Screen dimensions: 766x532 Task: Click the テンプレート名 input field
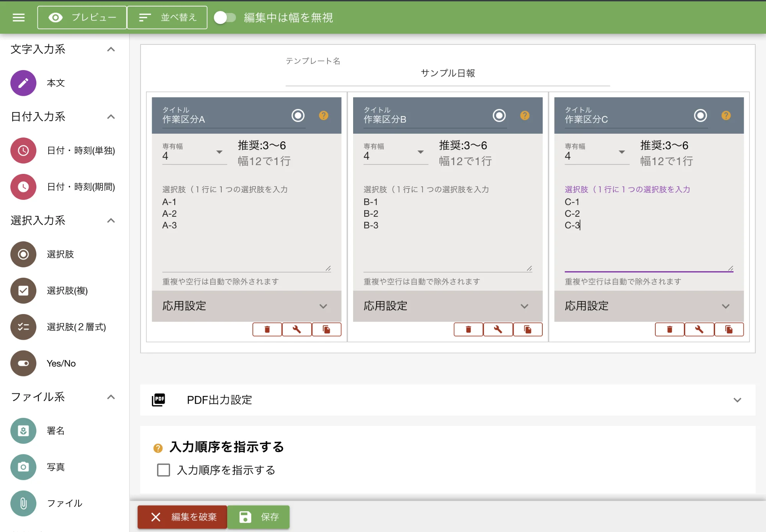447,73
